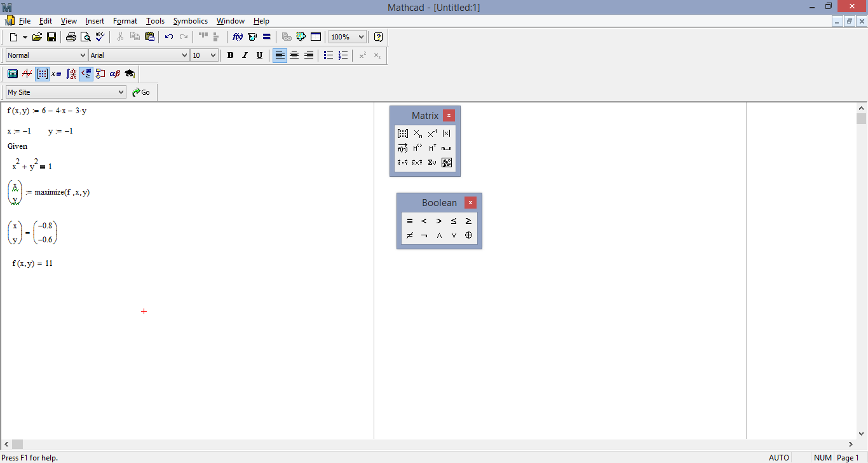
Task: Insert a subscript with the Matrix palette
Action: (417, 134)
